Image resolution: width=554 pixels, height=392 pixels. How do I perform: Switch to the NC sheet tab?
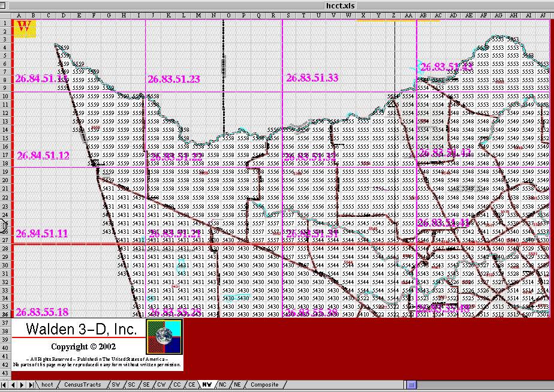222,385
